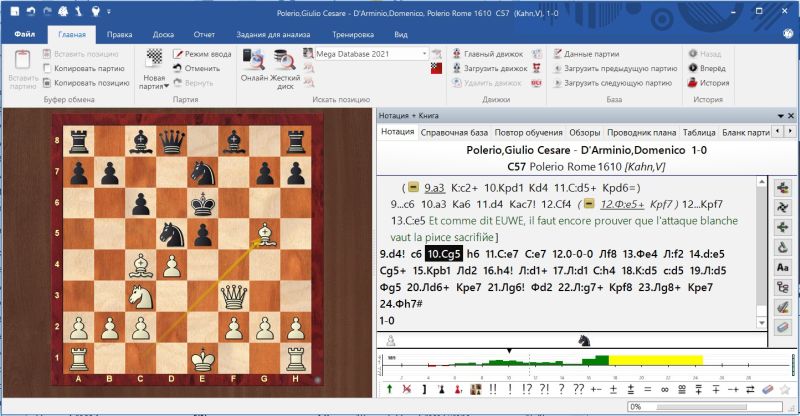Image resolution: width=800 pixels, height=416 pixels.
Task: Click the 'Aa' text button in notation sidebar
Action: (x=783, y=266)
